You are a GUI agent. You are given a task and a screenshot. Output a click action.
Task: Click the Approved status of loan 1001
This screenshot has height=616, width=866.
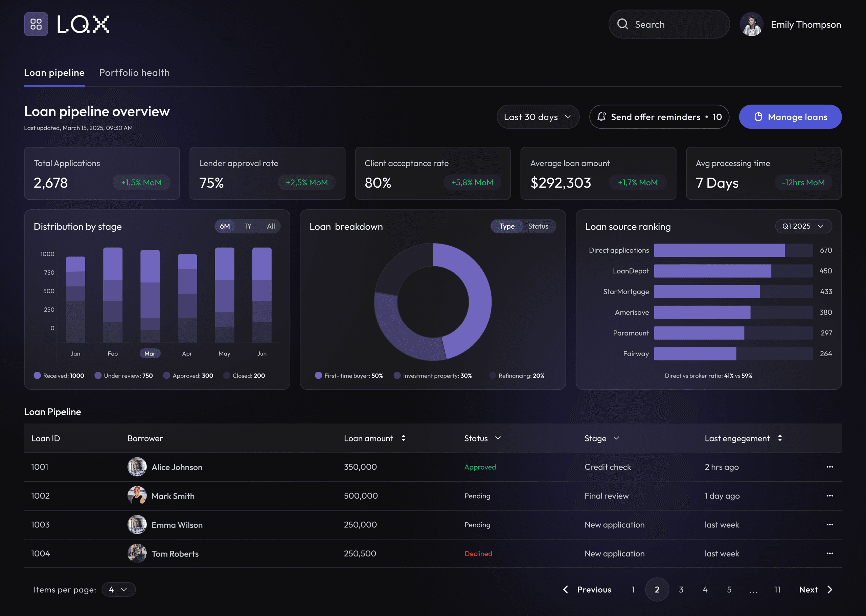pos(480,467)
